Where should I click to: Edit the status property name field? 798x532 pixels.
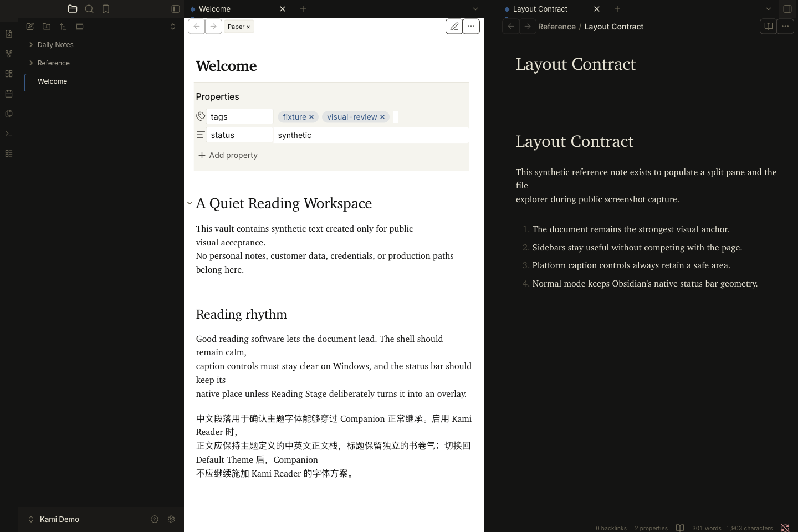point(239,135)
